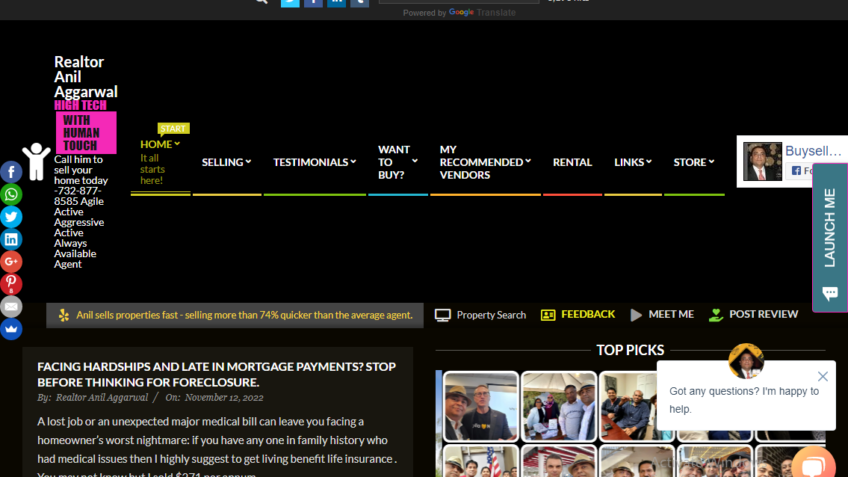
Task: Send page using the email share icon
Action: coord(11,306)
